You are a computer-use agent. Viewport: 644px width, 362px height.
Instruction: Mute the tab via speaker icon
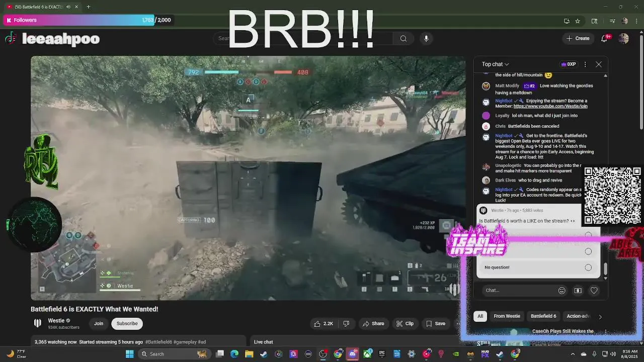click(x=68, y=7)
